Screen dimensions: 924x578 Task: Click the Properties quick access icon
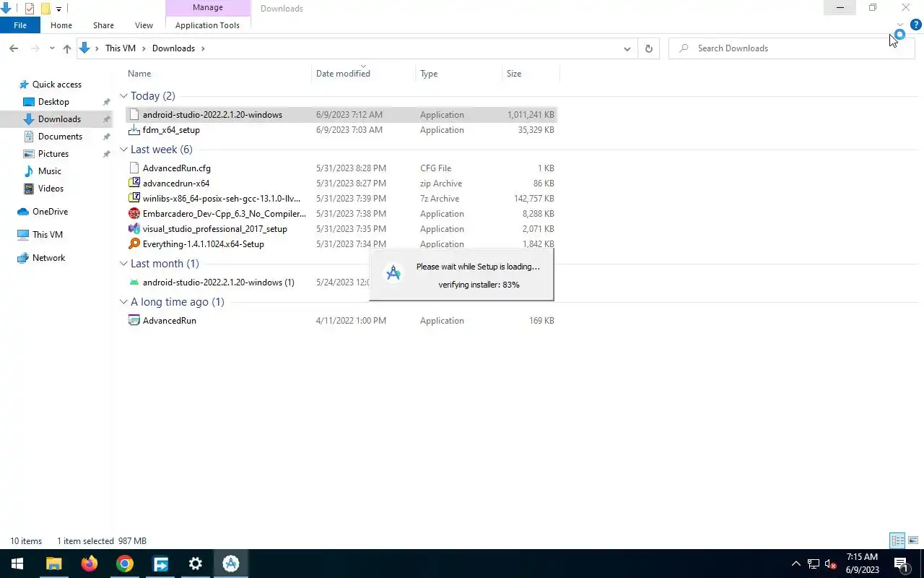click(30, 9)
